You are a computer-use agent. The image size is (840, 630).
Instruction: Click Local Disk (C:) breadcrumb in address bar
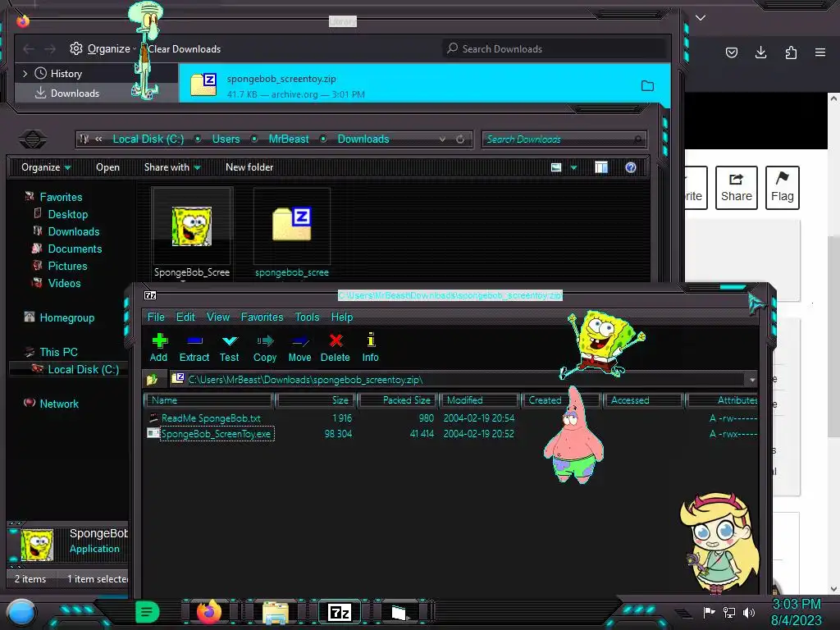point(148,139)
